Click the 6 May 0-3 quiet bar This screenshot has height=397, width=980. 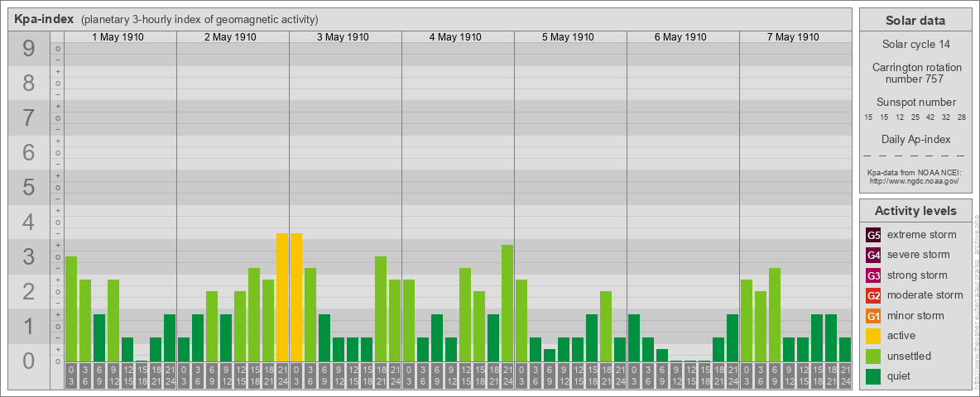[634, 337]
